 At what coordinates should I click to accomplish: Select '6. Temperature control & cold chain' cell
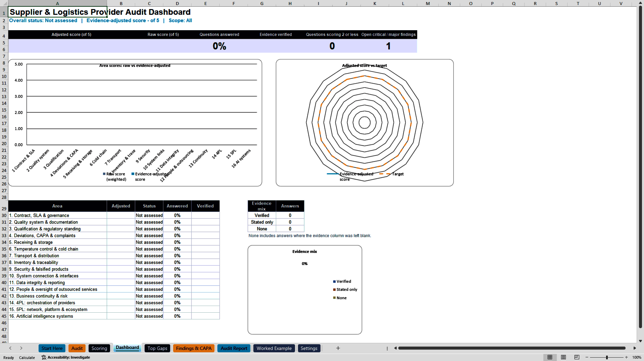click(57, 249)
